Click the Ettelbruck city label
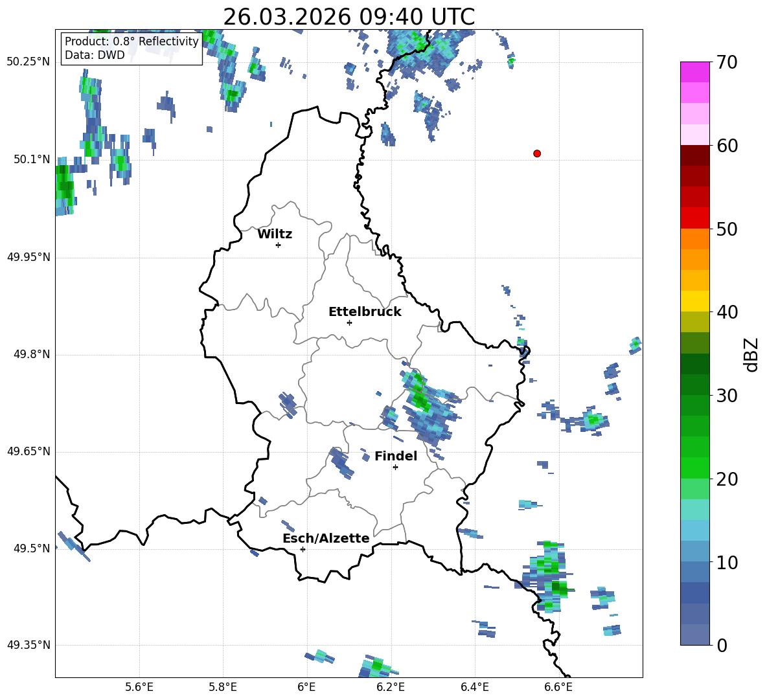 click(365, 312)
